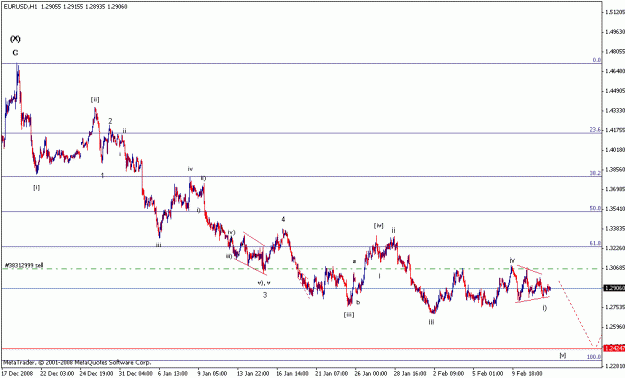Viewport: 625px width, 378px height.
Task: Click the 1.25960 price axis value
Action: pyautogui.click(x=615, y=327)
